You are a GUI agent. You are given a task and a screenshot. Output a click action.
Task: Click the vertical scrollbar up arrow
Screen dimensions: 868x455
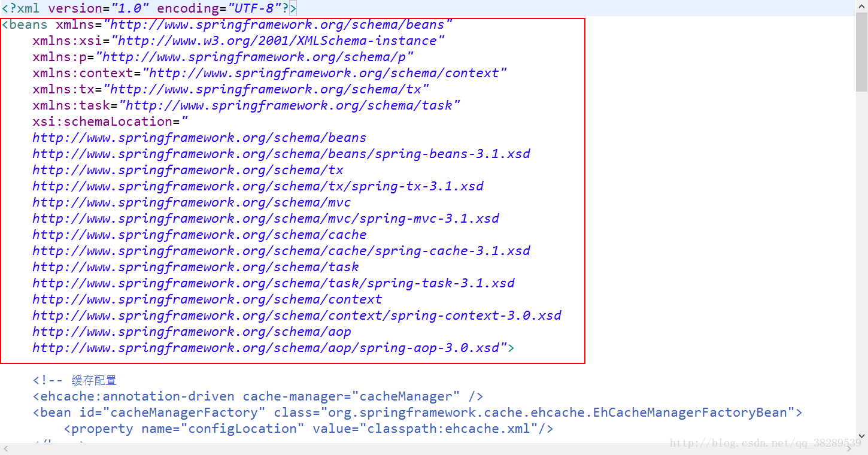(x=861, y=6)
